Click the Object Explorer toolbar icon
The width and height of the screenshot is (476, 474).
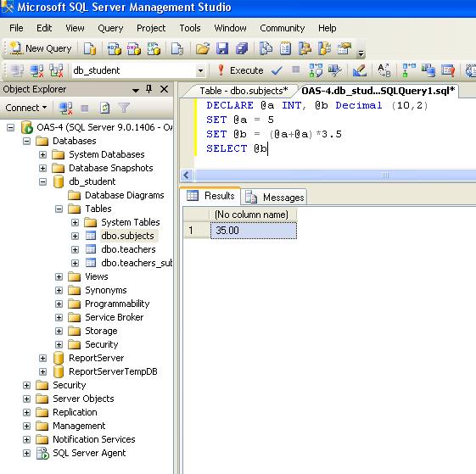tap(305, 48)
